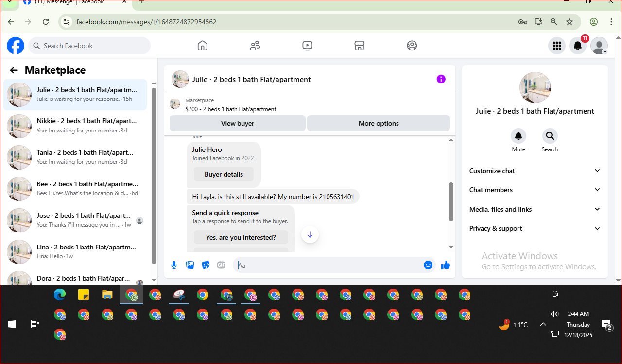Open Lina conversation in chat list
Image resolution: width=622 pixels, height=364 pixels.
(x=75, y=251)
